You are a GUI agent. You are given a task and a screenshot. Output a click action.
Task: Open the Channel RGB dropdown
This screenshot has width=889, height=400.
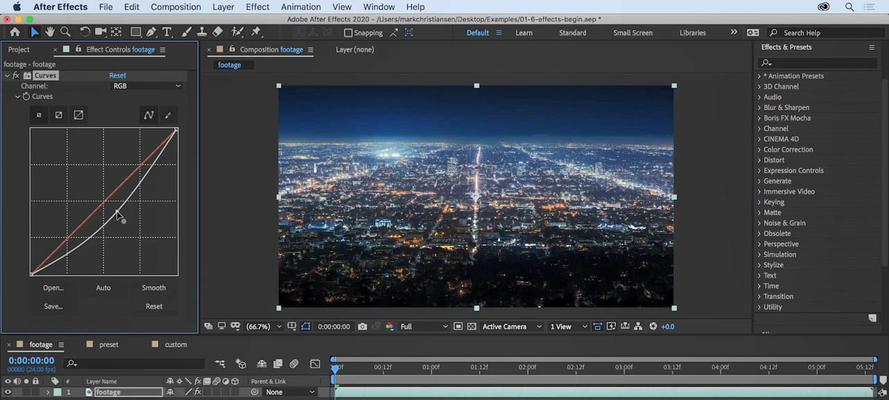(147, 86)
